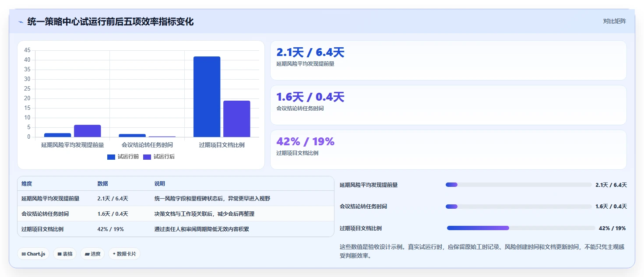Toggle the 试运行后 legend entry in the chart

pyautogui.click(x=159, y=157)
